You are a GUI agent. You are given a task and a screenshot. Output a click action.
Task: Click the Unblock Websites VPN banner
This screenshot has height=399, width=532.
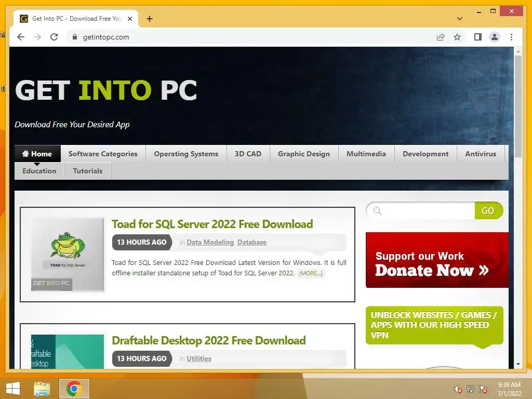point(434,325)
